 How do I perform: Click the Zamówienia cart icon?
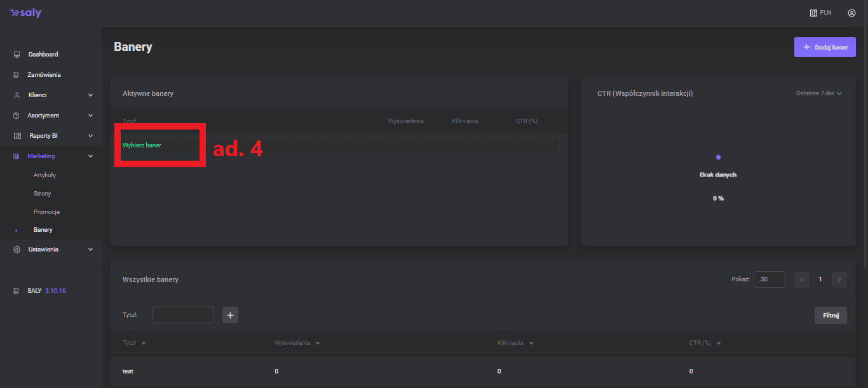(17, 75)
